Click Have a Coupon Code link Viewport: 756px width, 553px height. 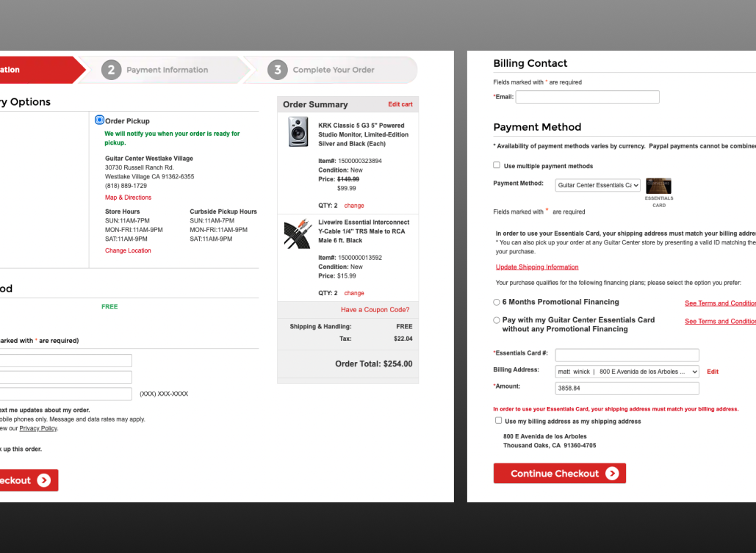pyautogui.click(x=375, y=310)
